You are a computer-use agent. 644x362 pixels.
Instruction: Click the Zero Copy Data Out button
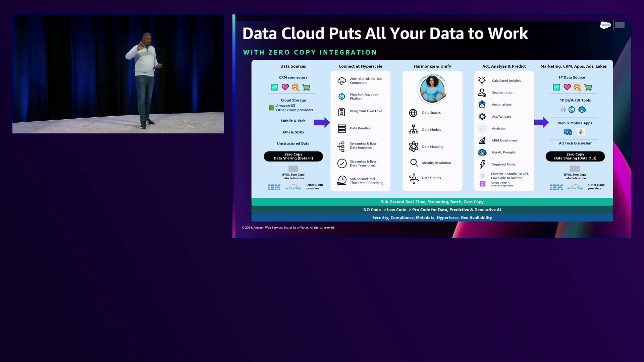click(x=575, y=157)
